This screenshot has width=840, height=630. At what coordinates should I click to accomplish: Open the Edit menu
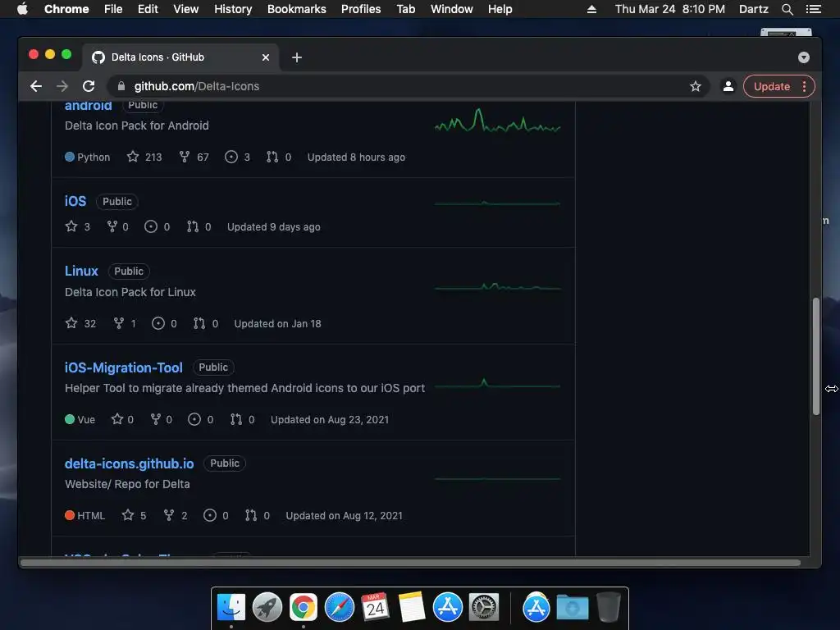click(x=148, y=9)
